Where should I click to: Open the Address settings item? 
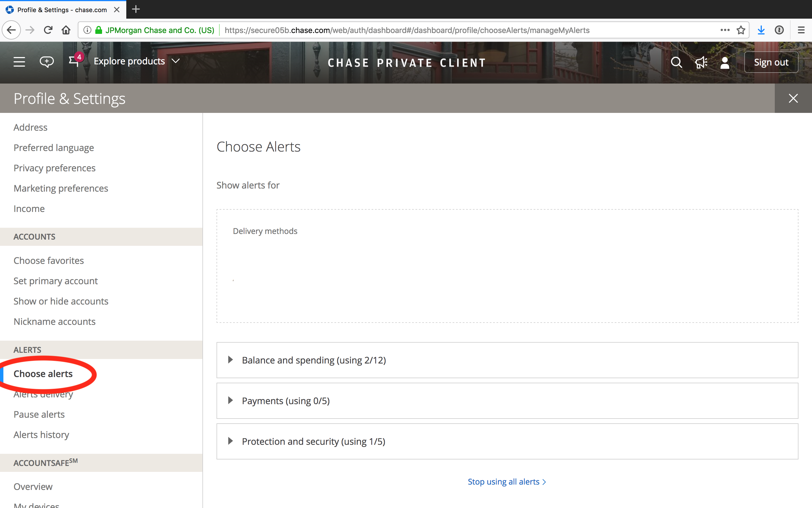(x=30, y=127)
